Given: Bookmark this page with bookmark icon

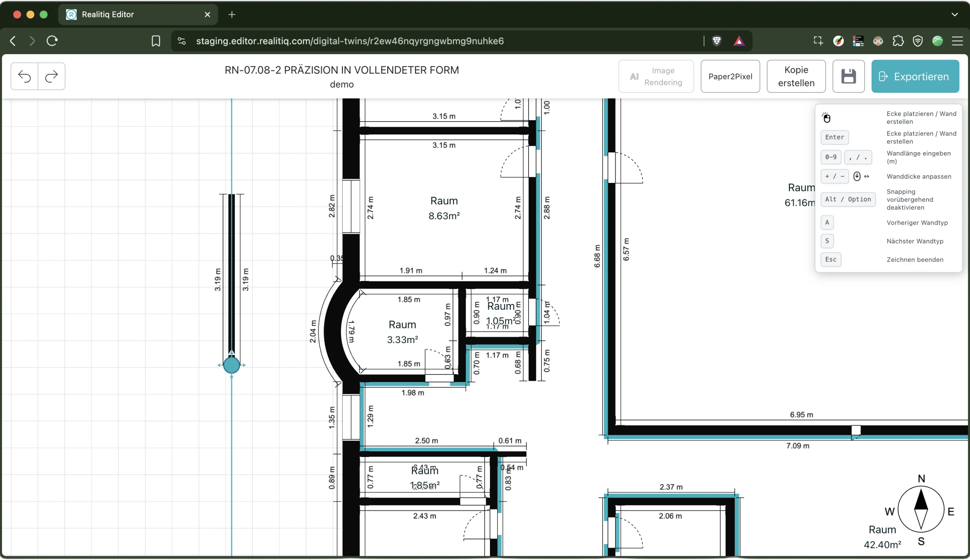Looking at the screenshot, I should (x=156, y=41).
